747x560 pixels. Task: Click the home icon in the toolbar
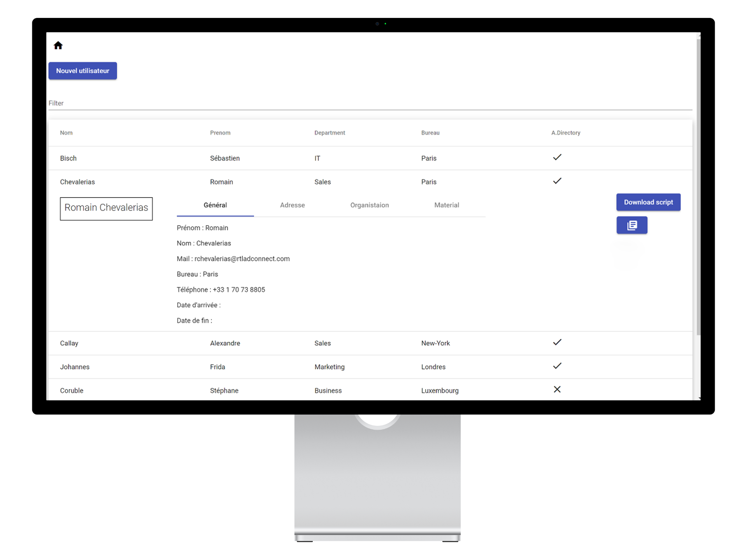[58, 45]
